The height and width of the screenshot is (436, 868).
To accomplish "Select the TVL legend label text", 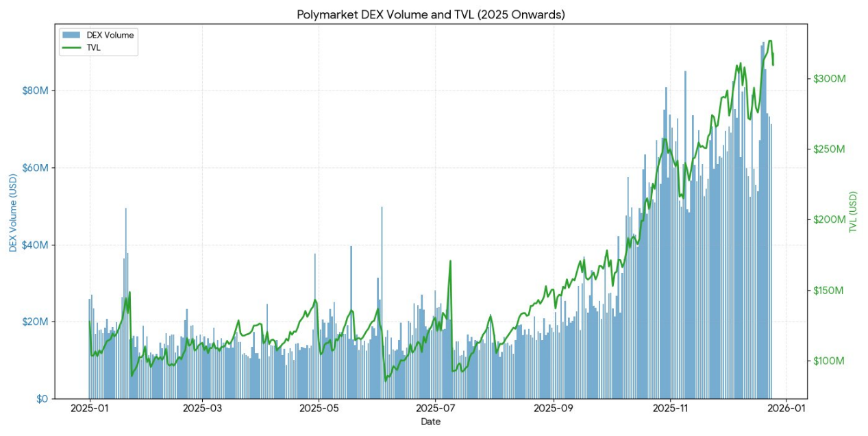I will [94, 47].
